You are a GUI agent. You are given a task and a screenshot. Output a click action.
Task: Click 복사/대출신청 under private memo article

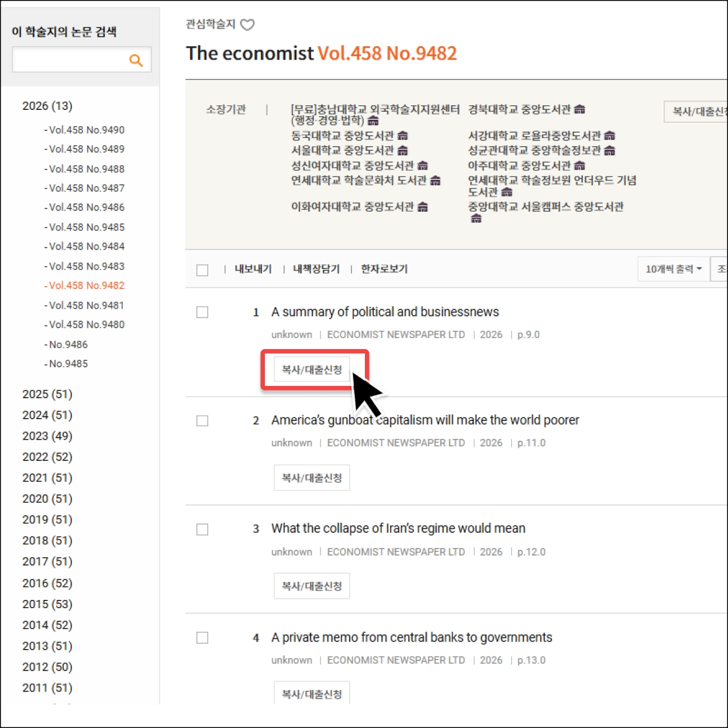[312, 694]
